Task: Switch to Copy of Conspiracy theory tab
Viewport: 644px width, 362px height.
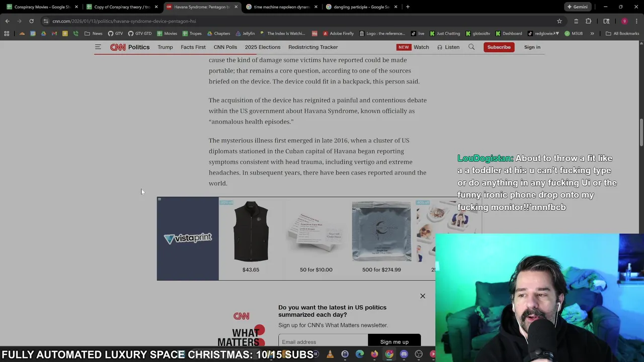Action: pos(123,7)
